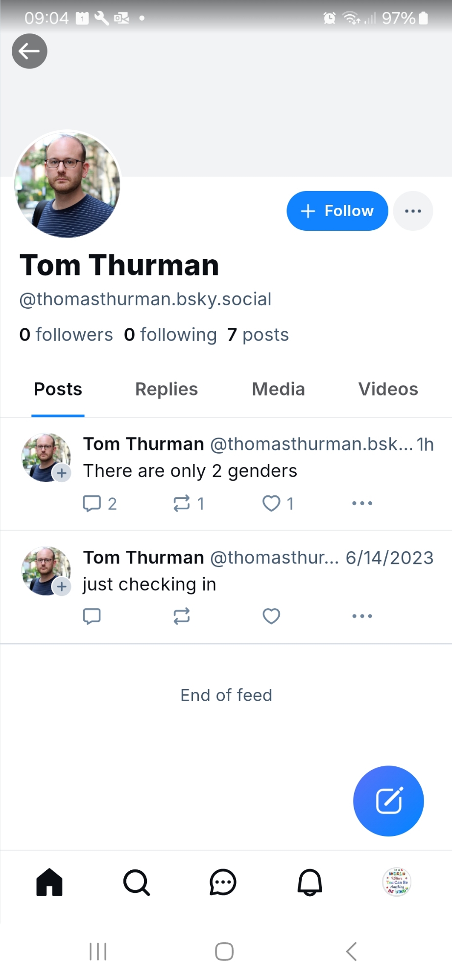This screenshot has height=980, width=452.
Task: Open Search from bottom navigation
Action: [x=136, y=882]
